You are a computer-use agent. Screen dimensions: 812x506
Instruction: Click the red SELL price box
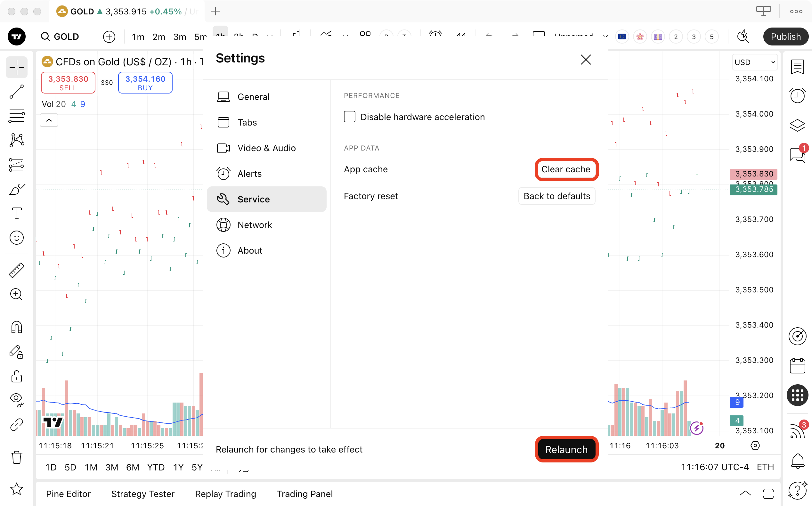pyautogui.click(x=68, y=83)
